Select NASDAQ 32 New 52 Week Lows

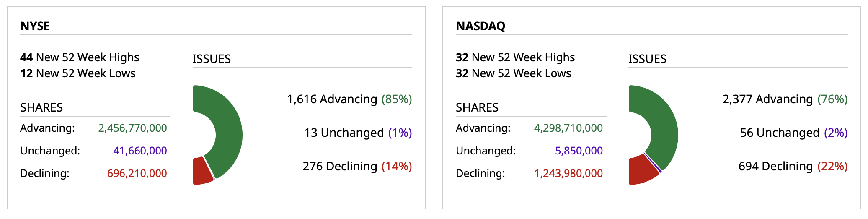[x=513, y=73]
